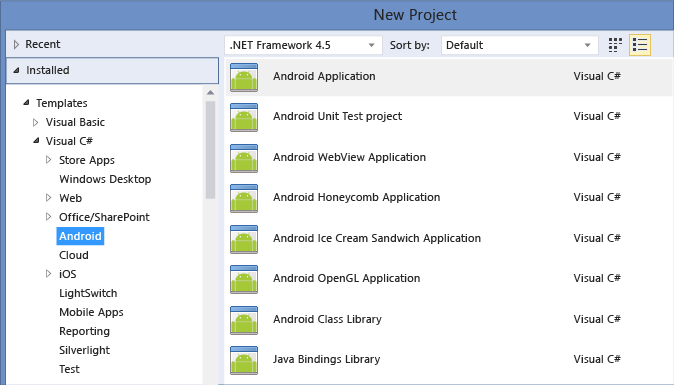Choose 'Android Ice Cream Sandwich Application' name
The image size is (674, 385).
pos(377,238)
